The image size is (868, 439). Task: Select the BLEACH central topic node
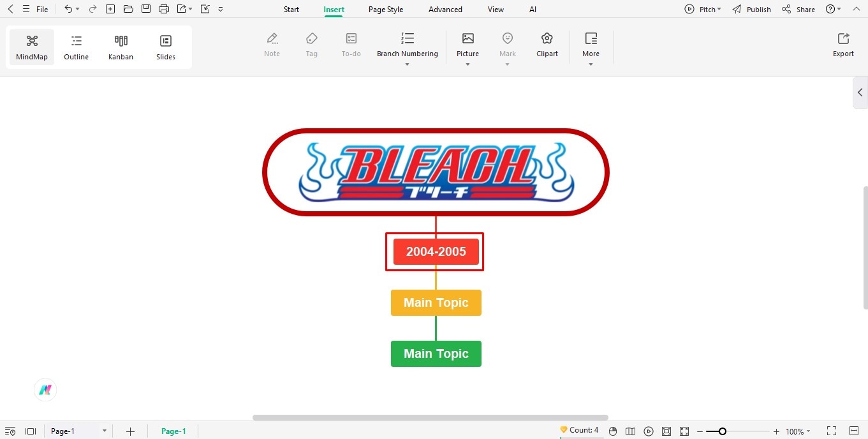pos(436,172)
